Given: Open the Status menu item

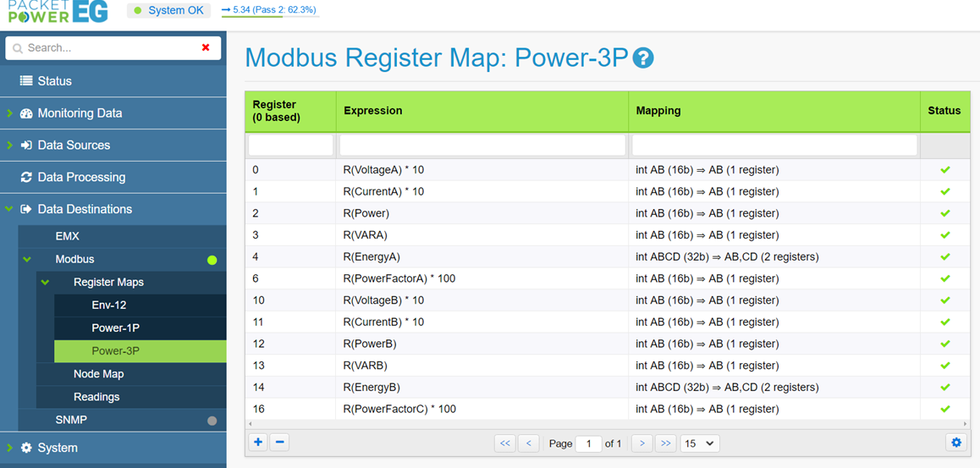Looking at the screenshot, I should (x=54, y=81).
